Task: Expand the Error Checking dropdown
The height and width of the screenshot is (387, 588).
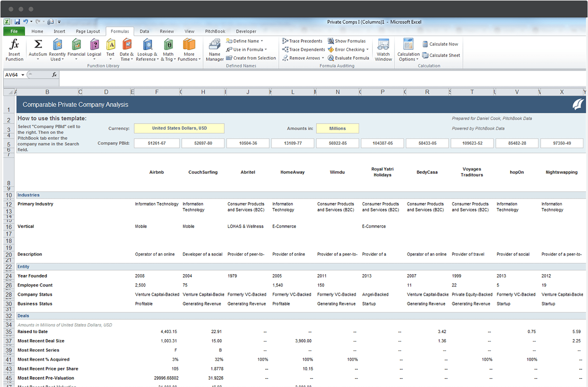Action: [367, 50]
